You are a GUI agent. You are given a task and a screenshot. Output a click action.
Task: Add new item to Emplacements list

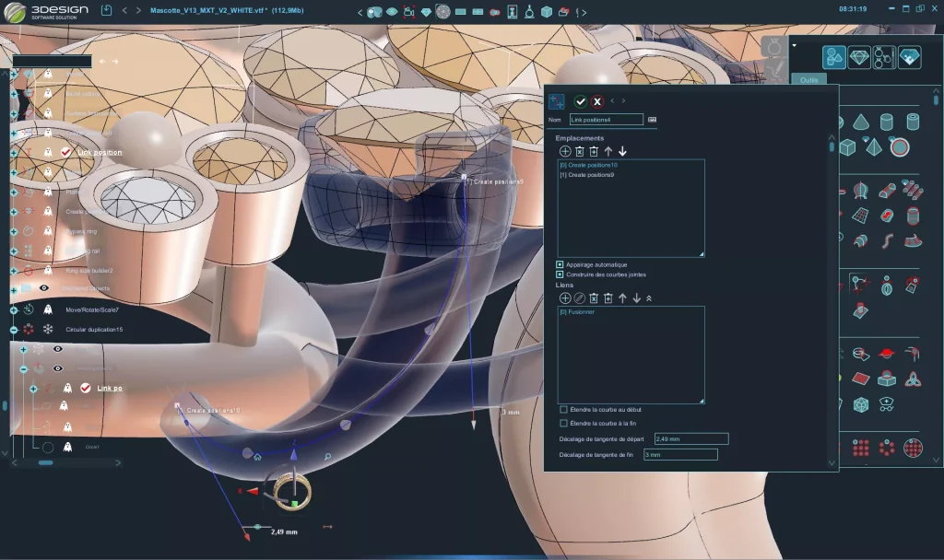565,151
